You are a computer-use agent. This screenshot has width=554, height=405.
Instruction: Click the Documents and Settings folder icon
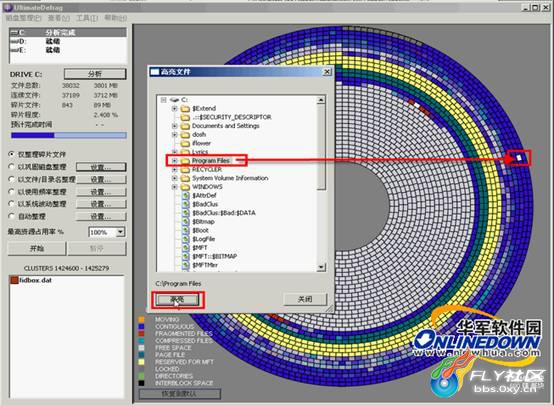(x=185, y=126)
